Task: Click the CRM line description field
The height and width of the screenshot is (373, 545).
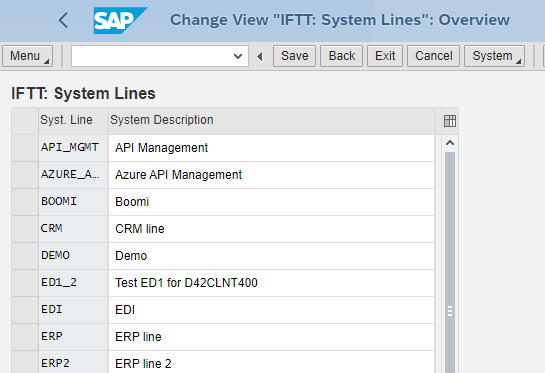Action: coord(271,229)
